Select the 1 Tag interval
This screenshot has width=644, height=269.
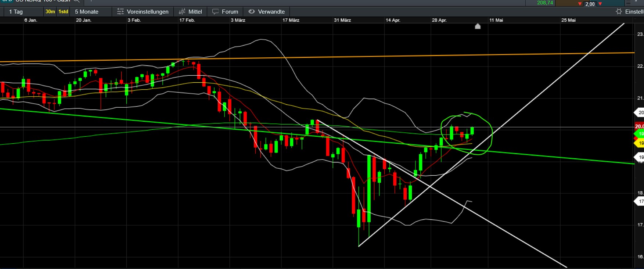click(x=16, y=12)
